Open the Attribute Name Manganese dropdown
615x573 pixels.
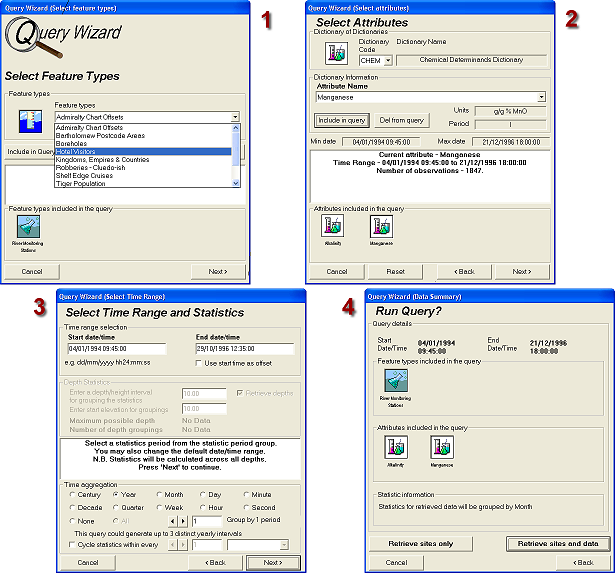coord(541,97)
